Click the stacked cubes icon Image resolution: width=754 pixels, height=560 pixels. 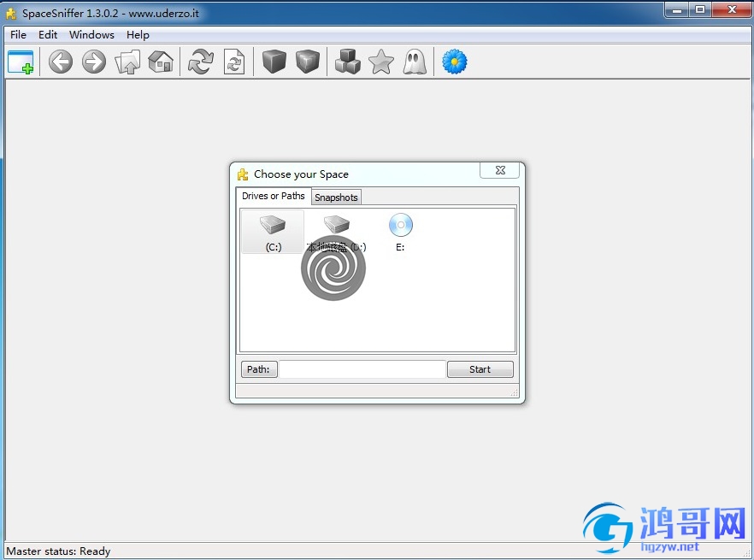coord(348,62)
